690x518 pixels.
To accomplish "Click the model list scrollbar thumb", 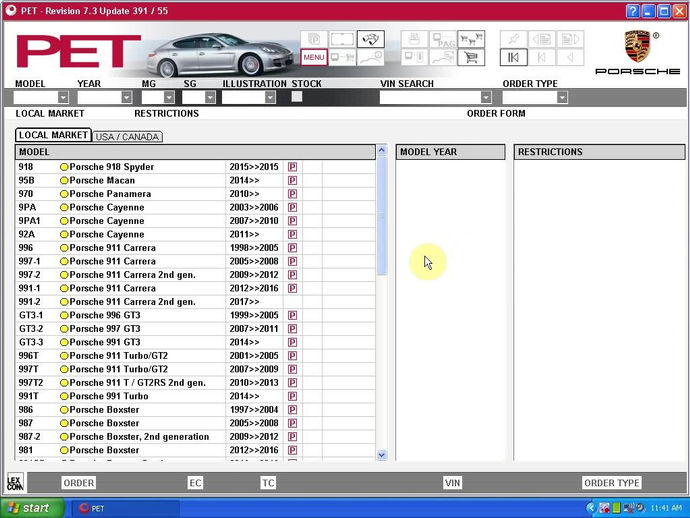I will click(x=382, y=216).
